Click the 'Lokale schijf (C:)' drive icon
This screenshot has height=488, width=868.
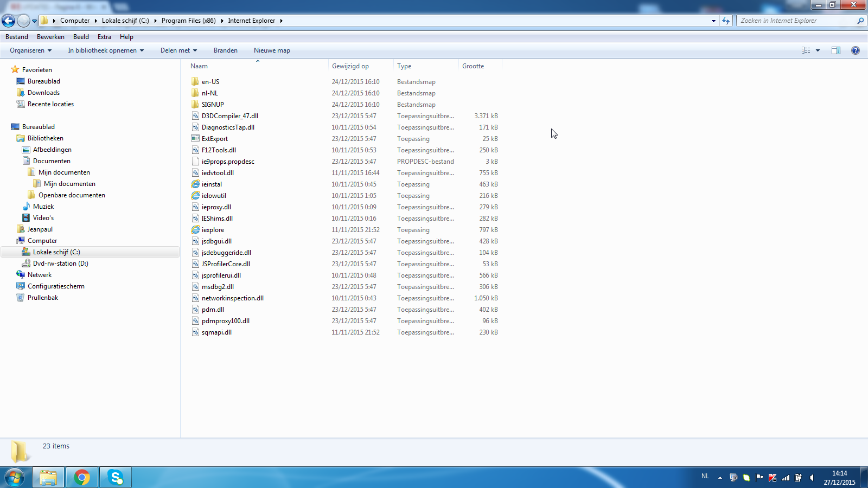tap(26, 252)
